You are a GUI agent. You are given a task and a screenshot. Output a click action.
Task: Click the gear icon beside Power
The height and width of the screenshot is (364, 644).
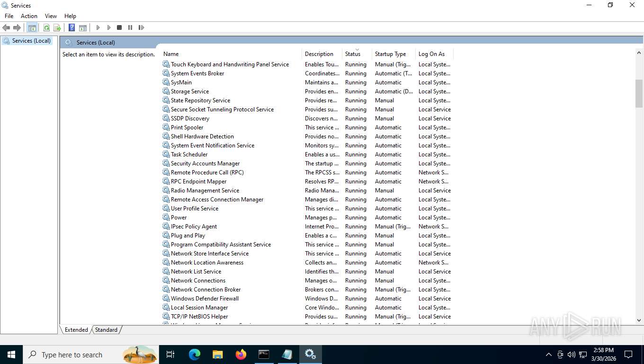point(166,218)
